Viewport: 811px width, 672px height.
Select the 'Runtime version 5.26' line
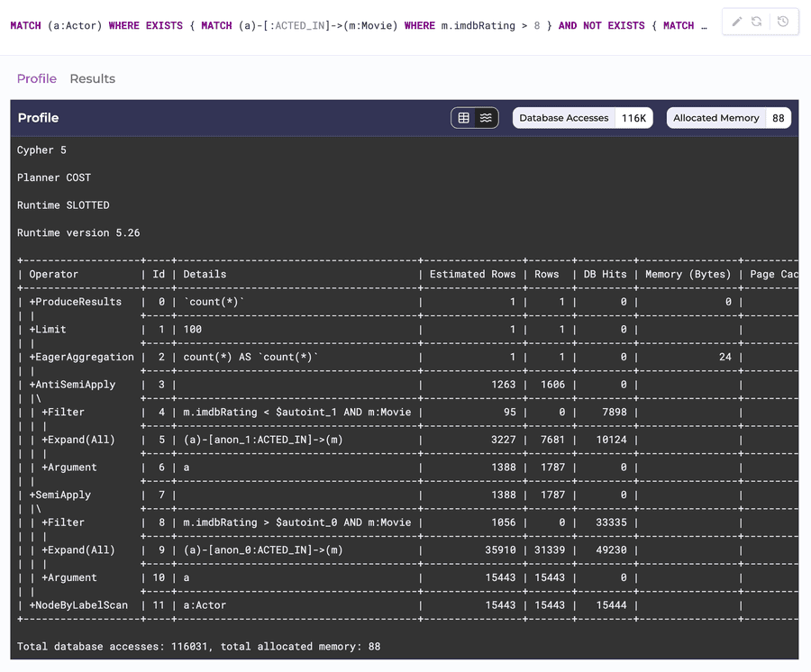(x=78, y=232)
